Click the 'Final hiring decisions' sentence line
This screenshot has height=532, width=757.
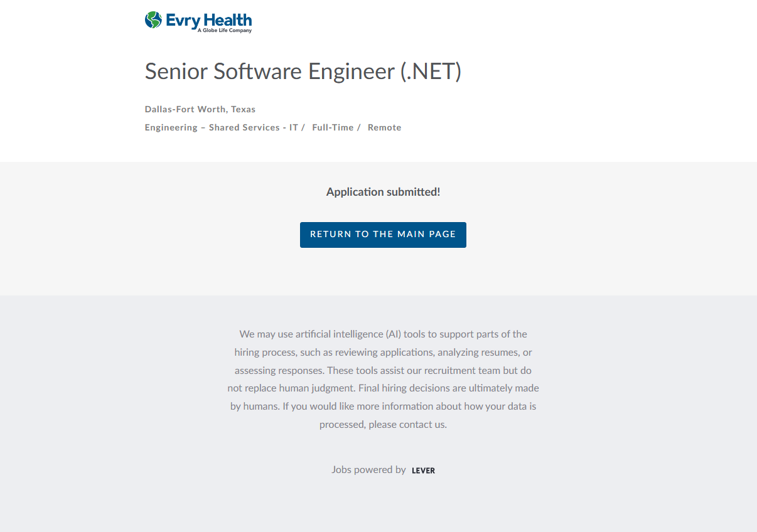(383, 388)
